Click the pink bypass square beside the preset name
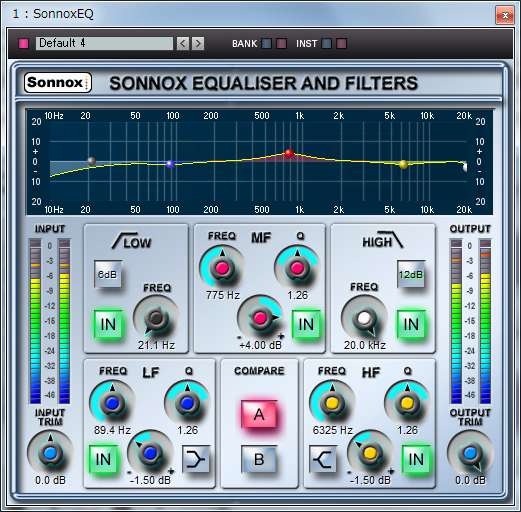This screenshot has width=521, height=512. tap(24, 44)
